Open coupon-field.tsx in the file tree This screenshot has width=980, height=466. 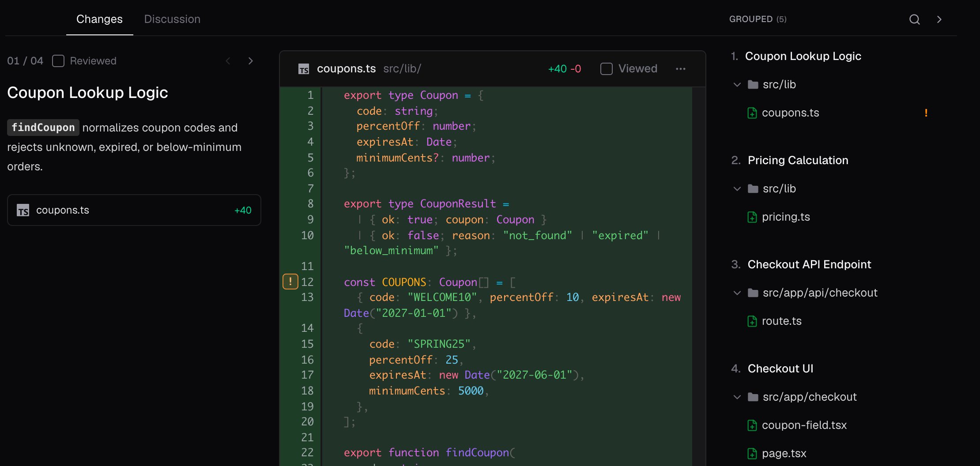(804, 425)
